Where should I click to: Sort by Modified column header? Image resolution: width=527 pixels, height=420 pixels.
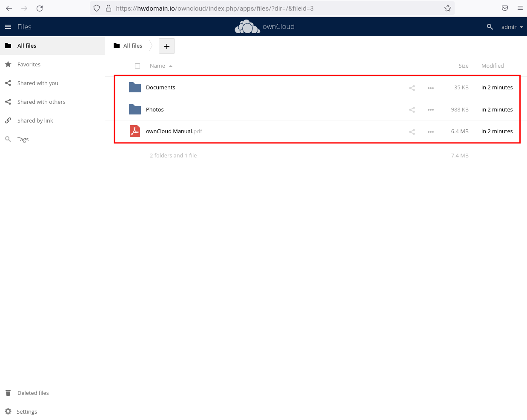493,66
